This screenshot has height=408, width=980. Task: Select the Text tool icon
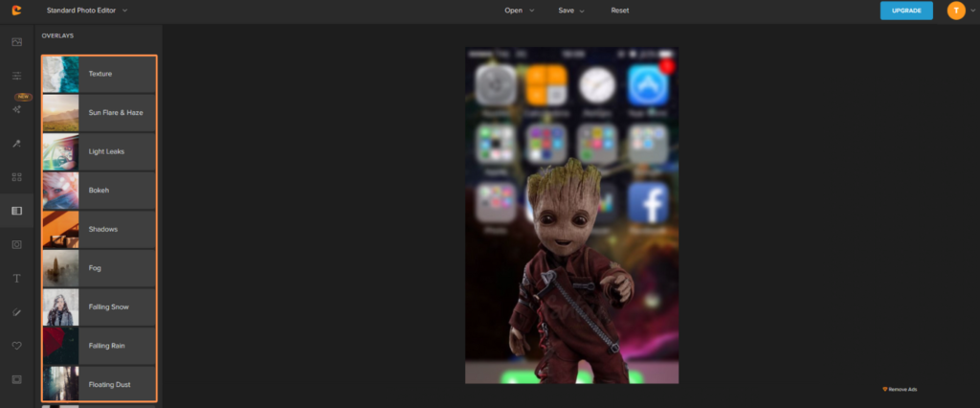pos(17,279)
